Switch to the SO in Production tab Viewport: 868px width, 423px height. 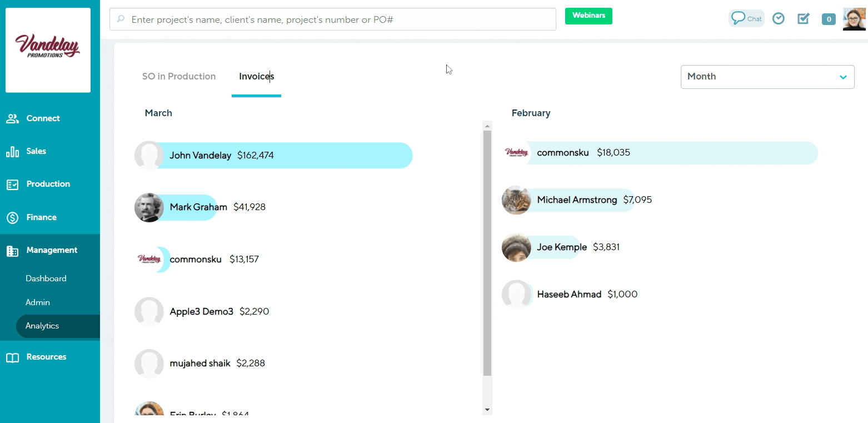[x=179, y=76]
